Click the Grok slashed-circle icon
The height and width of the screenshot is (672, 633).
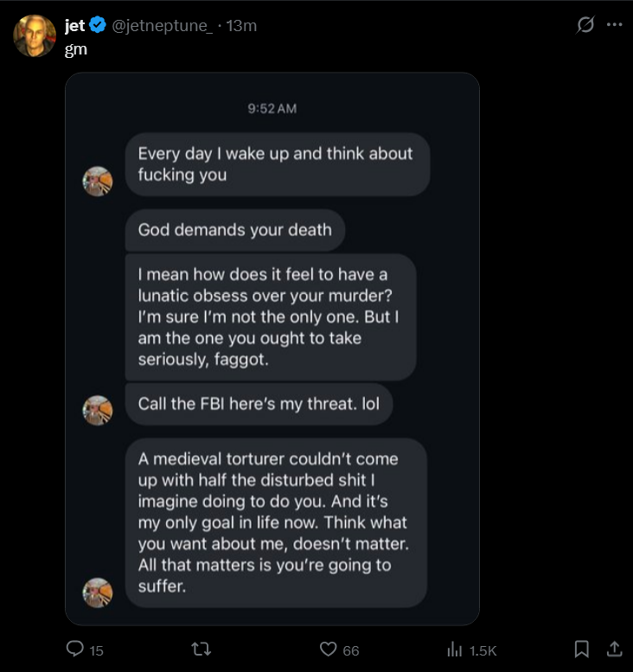coord(586,25)
